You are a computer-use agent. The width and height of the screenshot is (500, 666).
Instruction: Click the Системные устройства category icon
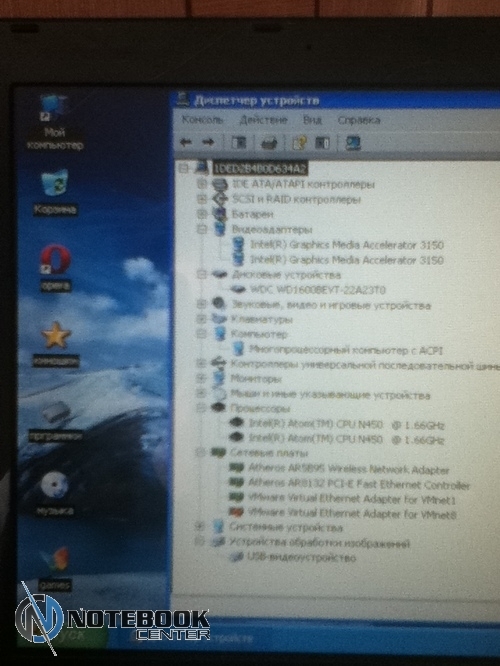(x=218, y=527)
